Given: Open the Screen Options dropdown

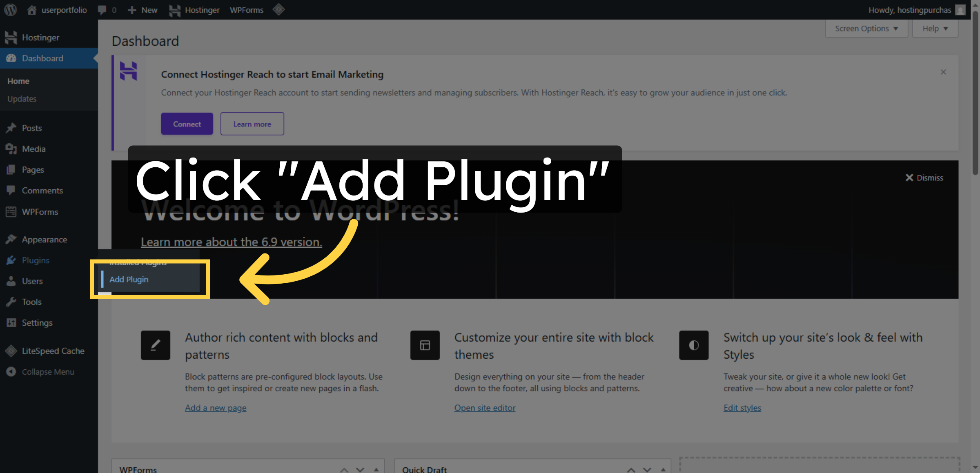Looking at the screenshot, I should 866,28.
